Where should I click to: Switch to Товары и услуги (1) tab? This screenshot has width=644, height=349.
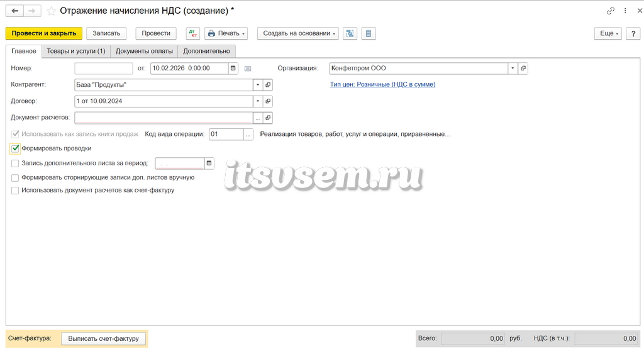(76, 51)
